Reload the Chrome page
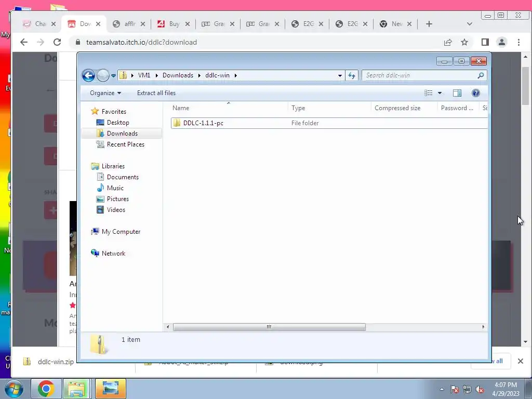Screen dimensions: 532x399 [x=57, y=42]
